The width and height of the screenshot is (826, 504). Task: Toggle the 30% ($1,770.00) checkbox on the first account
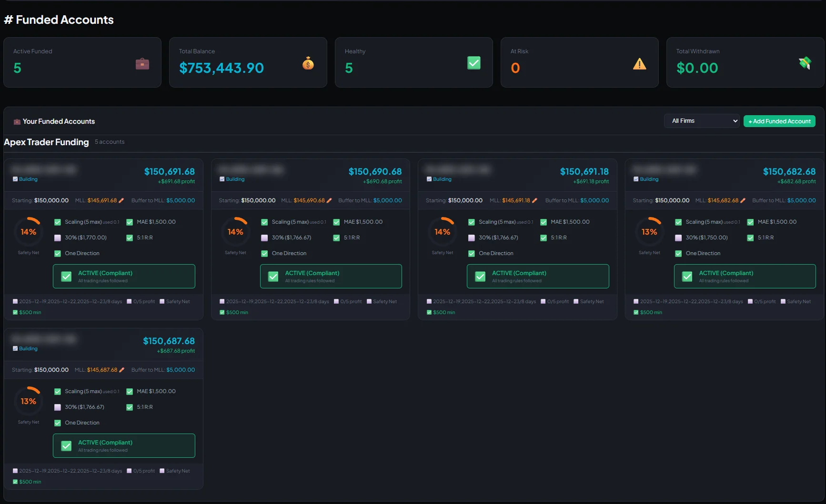tap(58, 237)
